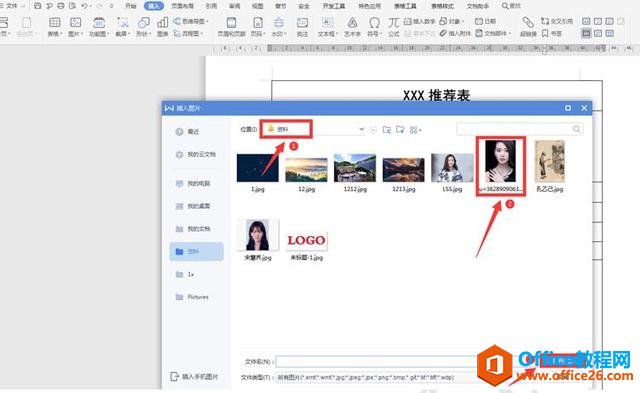Select the 1212.jpg thumbnail
640x393 pixels.
355,172
